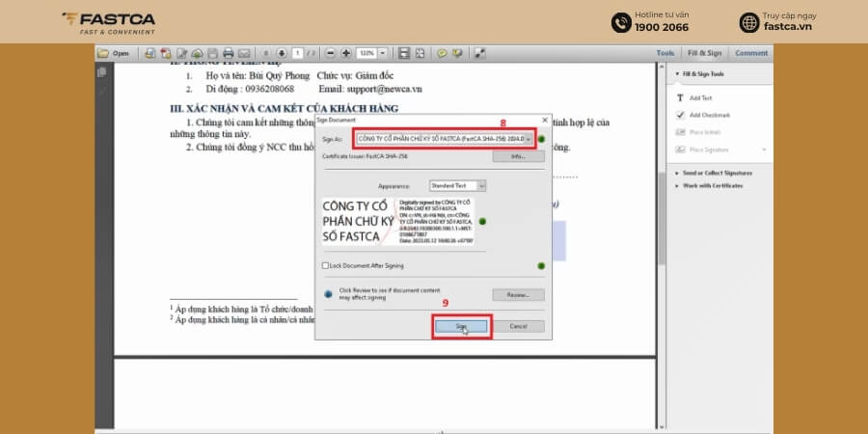Image resolution: width=868 pixels, height=434 pixels.
Task: Open the Appearance Standard Text dropdown
Action: pyautogui.click(x=481, y=186)
